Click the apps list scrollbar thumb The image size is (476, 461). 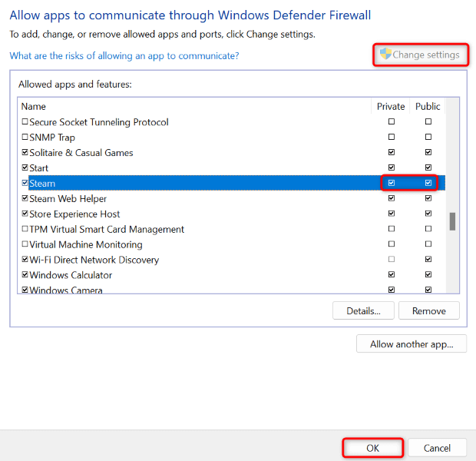452,221
